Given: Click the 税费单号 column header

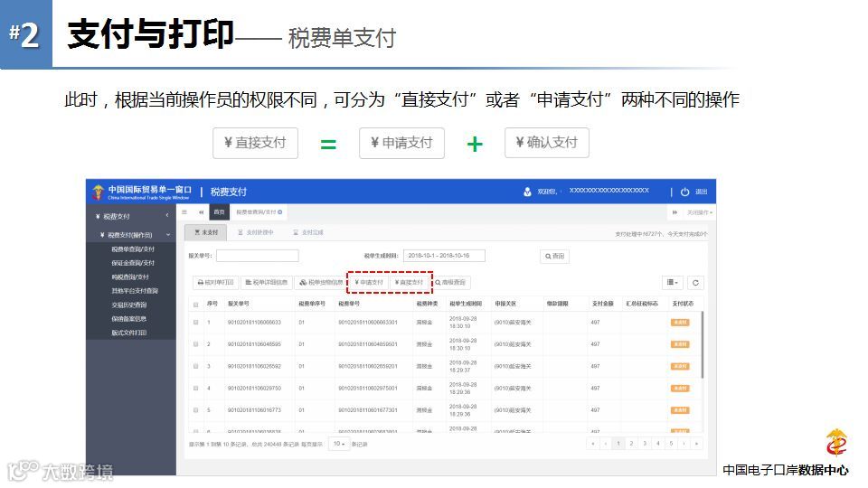Looking at the screenshot, I should (x=349, y=304).
